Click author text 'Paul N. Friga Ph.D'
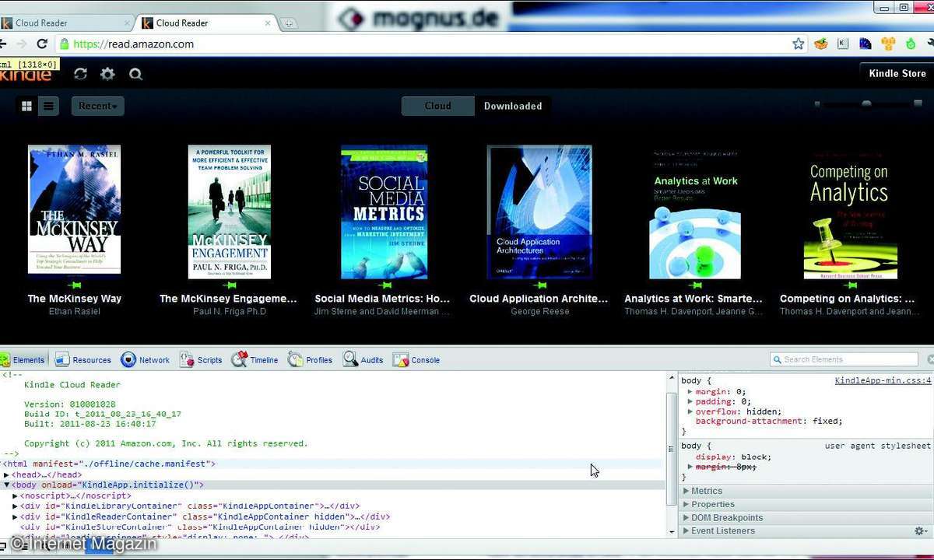This screenshot has height=560, width=934. (x=230, y=312)
